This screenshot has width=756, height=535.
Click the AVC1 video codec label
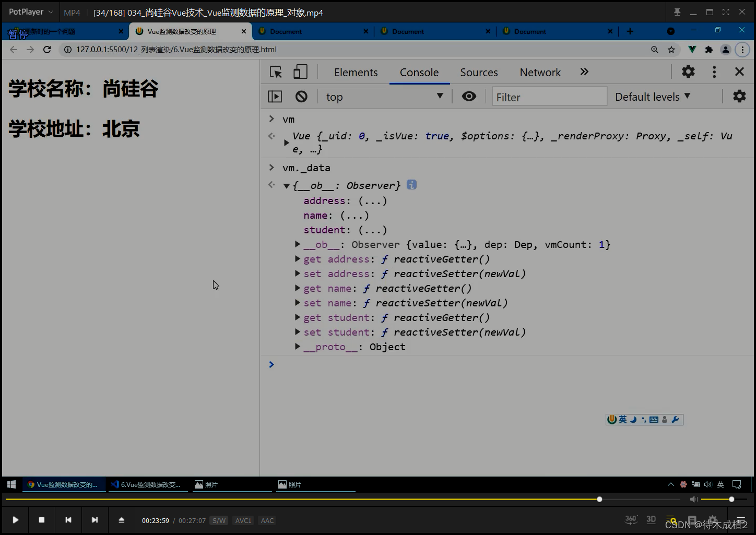[x=243, y=520]
